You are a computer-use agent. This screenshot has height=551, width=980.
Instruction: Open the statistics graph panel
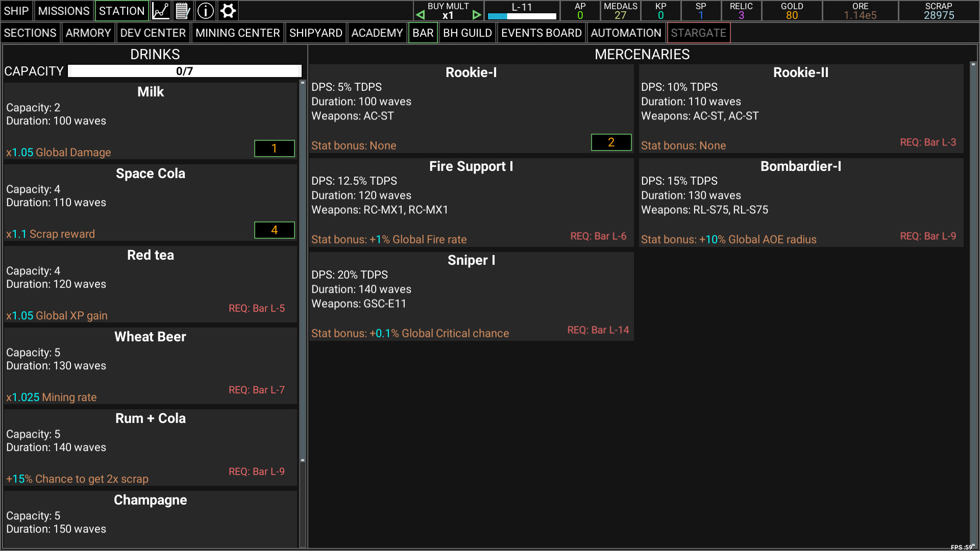click(x=160, y=10)
